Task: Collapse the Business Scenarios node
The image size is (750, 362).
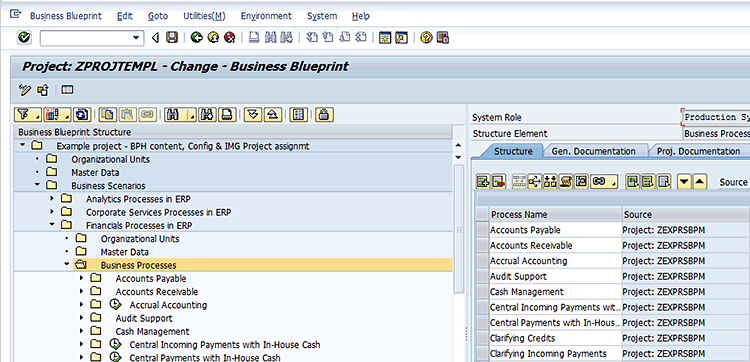Action: (37, 186)
